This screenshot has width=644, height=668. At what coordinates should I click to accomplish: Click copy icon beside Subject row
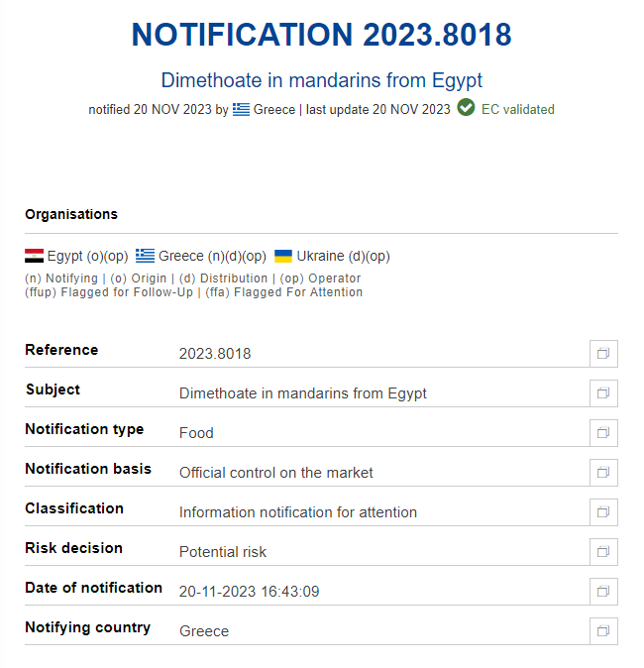tap(602, 393)
